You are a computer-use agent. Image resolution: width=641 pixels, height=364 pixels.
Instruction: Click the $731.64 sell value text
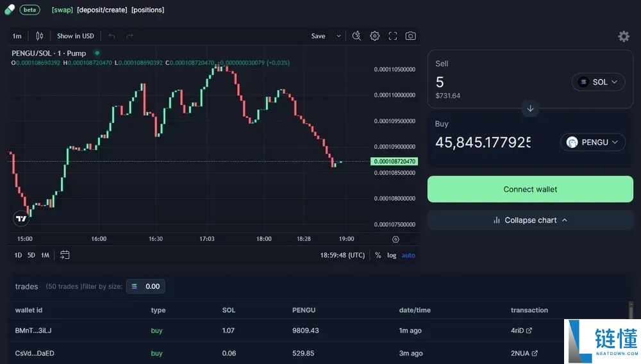(x=447, y=95)
